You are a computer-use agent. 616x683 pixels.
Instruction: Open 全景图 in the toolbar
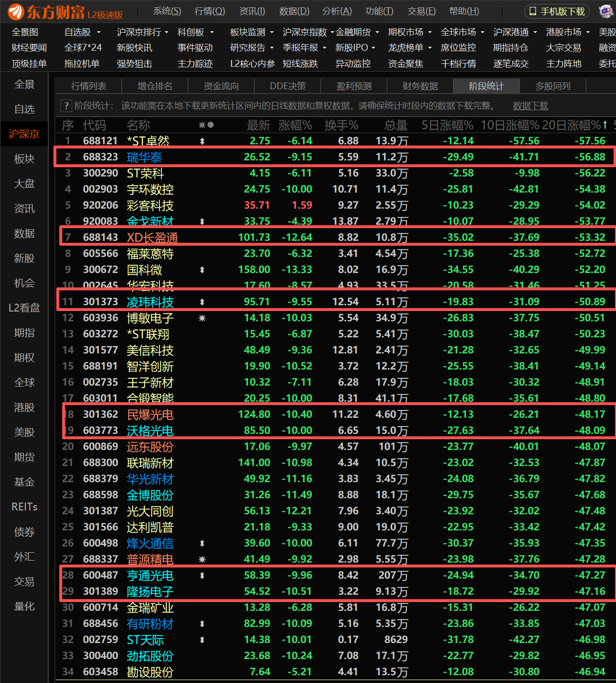tap(25, 32)
